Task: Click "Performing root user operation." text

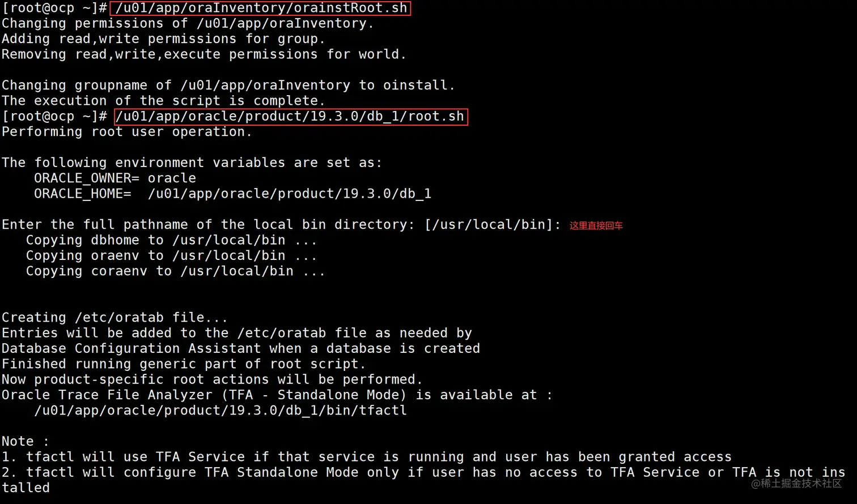Action: pos(126,132)
